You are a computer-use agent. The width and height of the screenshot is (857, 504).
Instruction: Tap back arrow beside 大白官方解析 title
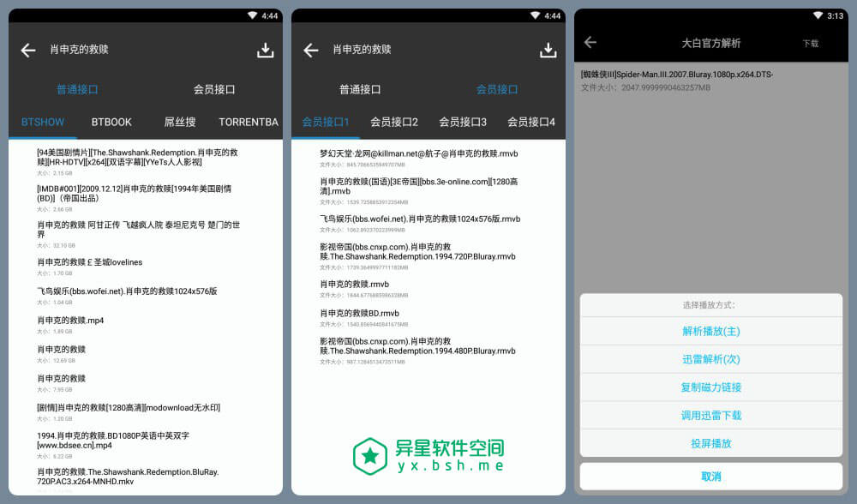tap(590, 42)
